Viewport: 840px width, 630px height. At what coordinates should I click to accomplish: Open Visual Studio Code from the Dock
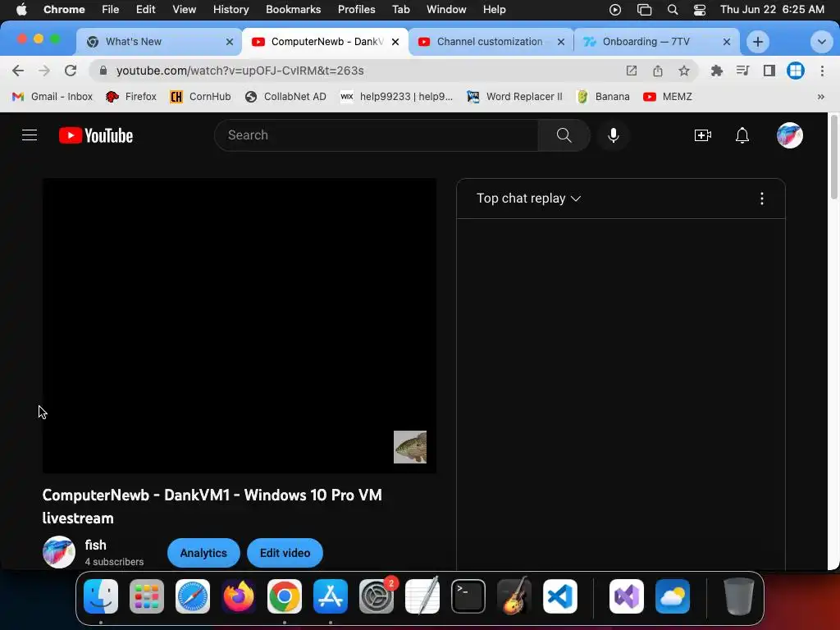559,596
